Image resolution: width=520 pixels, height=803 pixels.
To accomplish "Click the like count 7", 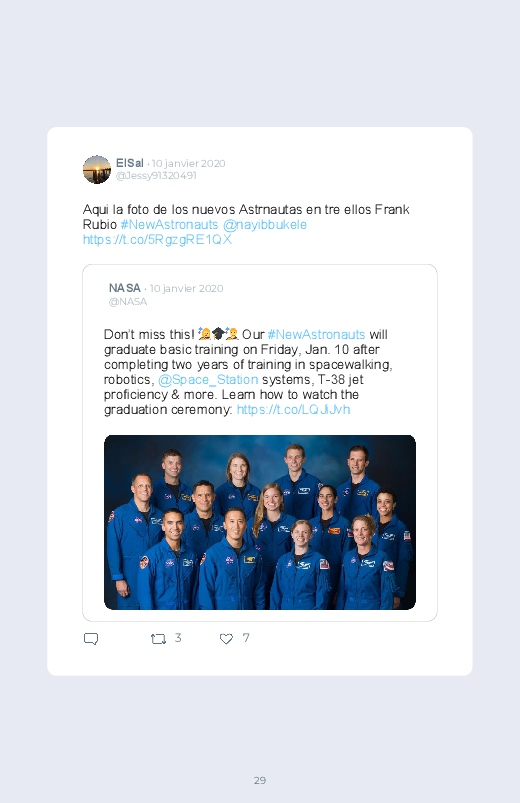I will coord(246,638).
